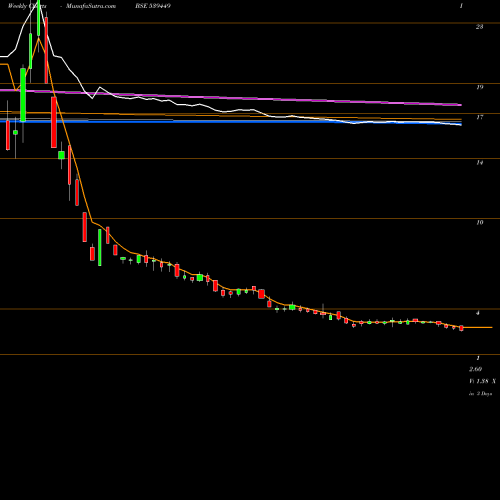Click the price axis label 17
500x500 pixels.
479,117
